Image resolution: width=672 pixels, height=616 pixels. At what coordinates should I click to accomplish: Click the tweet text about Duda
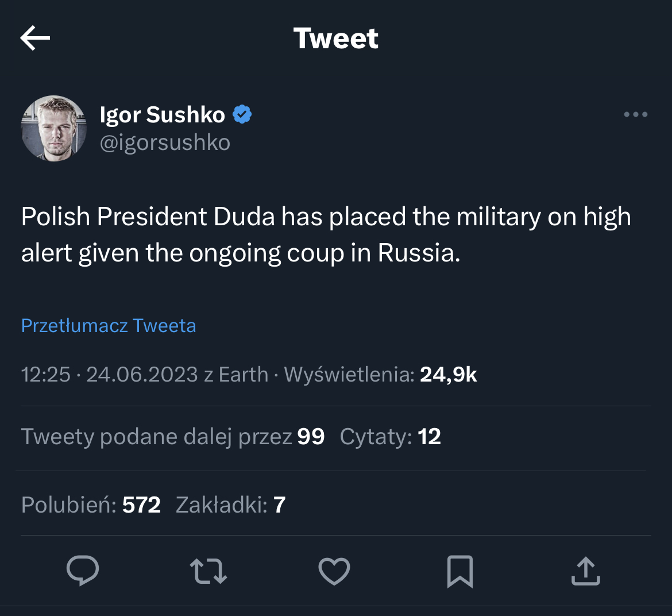click(326, 234)
